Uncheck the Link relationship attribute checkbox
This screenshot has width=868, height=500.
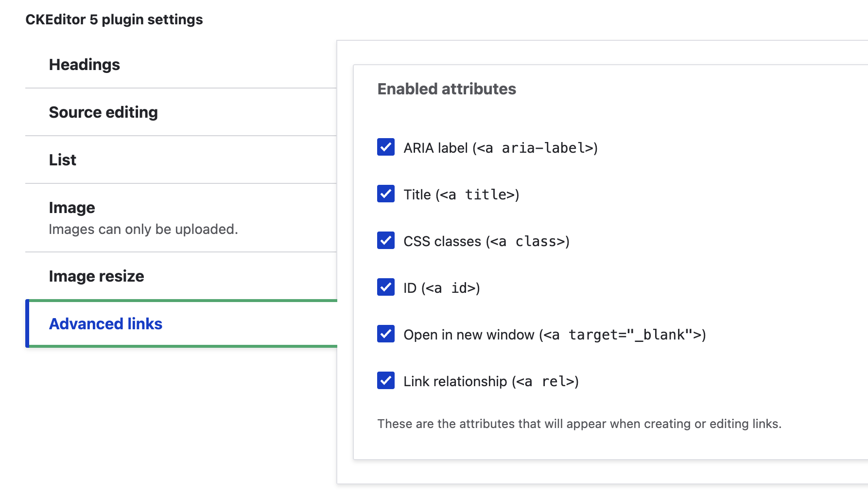[x=385, y=381]
